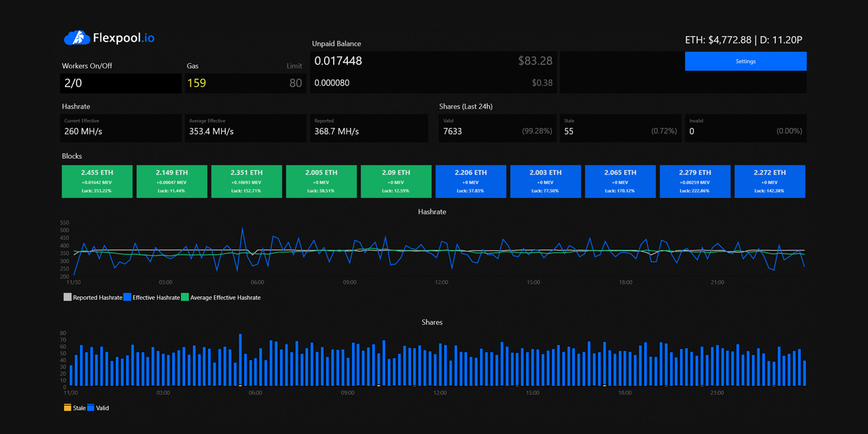
Task: Open the 2.003 ETH block details
Action: coord(545,181)
